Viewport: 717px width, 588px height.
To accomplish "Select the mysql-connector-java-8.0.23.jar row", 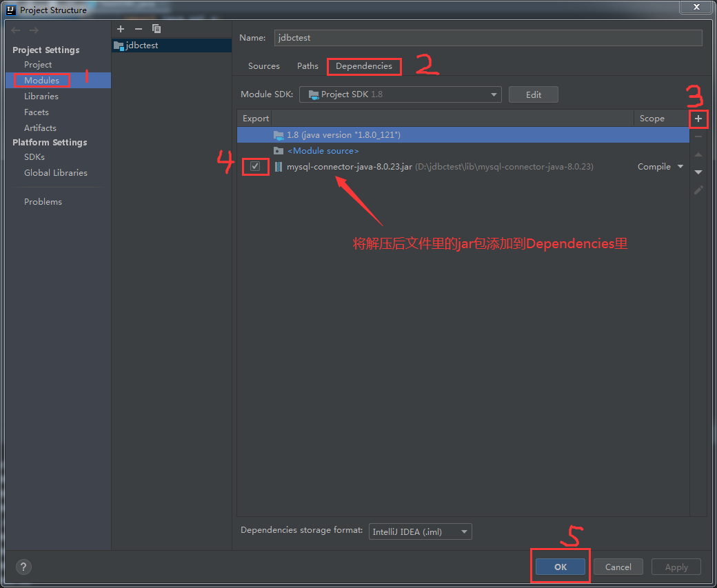I will pos(463,167).
